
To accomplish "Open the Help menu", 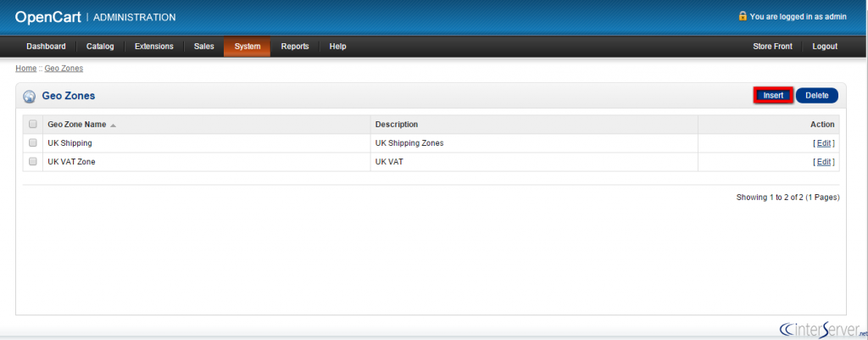I will (337, 47).
